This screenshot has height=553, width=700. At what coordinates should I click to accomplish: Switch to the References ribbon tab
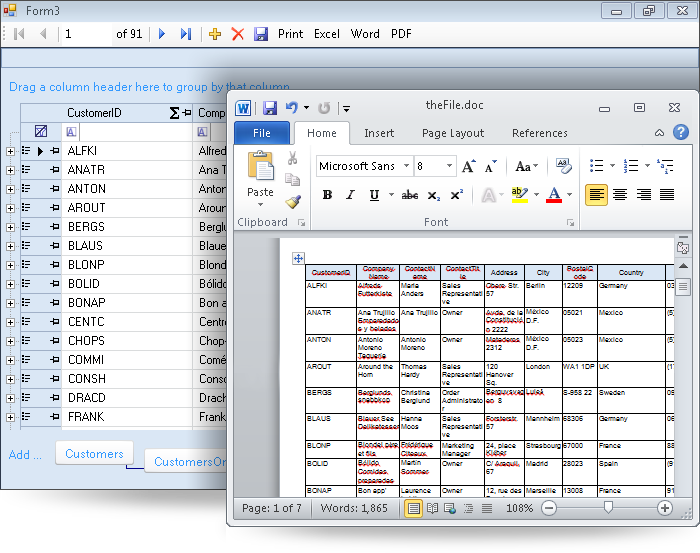click(x=540, y=133)
